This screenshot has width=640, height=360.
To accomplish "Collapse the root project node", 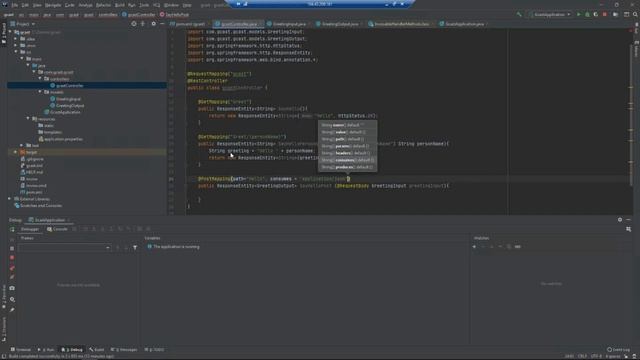I will pos(10,32).
